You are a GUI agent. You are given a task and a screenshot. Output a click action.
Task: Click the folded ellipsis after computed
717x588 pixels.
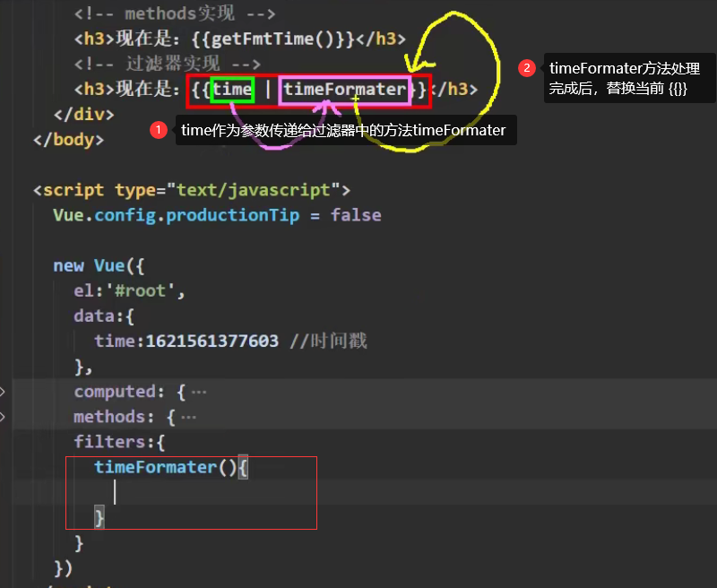tap(199, 393)
